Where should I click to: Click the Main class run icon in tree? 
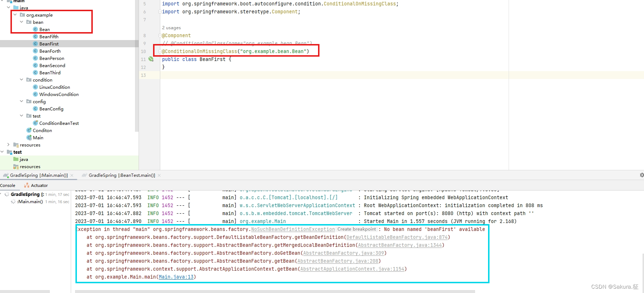(29, 137)
